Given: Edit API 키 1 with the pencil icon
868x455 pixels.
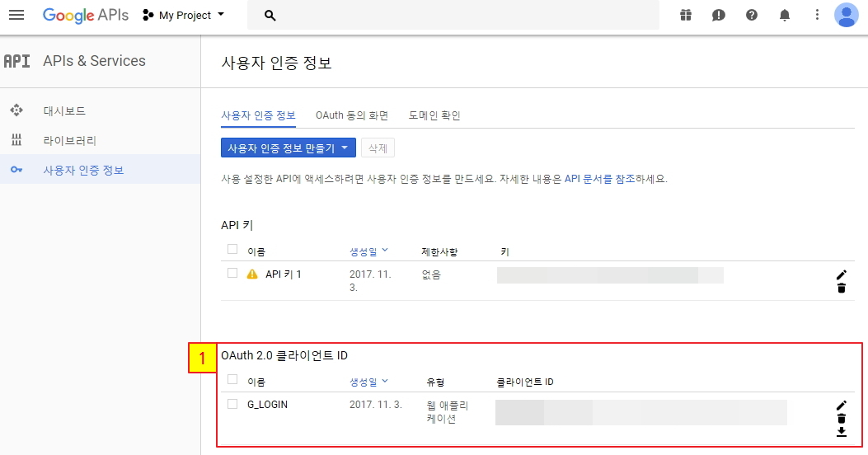Looking at the screenshot, I should (842, 274).
